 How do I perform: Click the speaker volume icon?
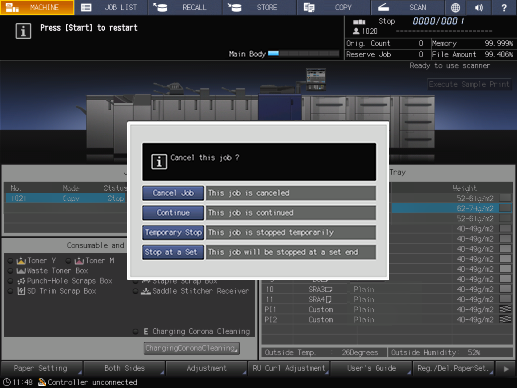479,7
